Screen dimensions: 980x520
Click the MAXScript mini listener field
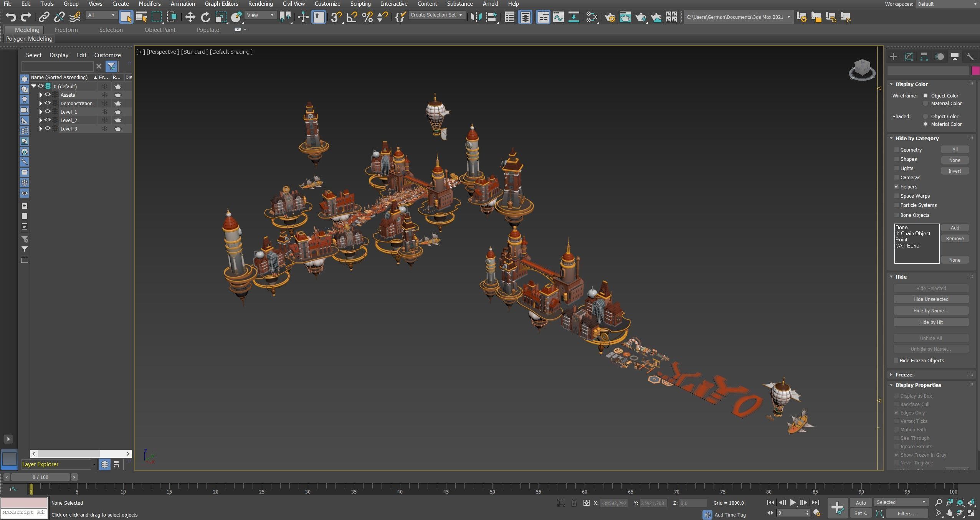[x=24, y=513]
